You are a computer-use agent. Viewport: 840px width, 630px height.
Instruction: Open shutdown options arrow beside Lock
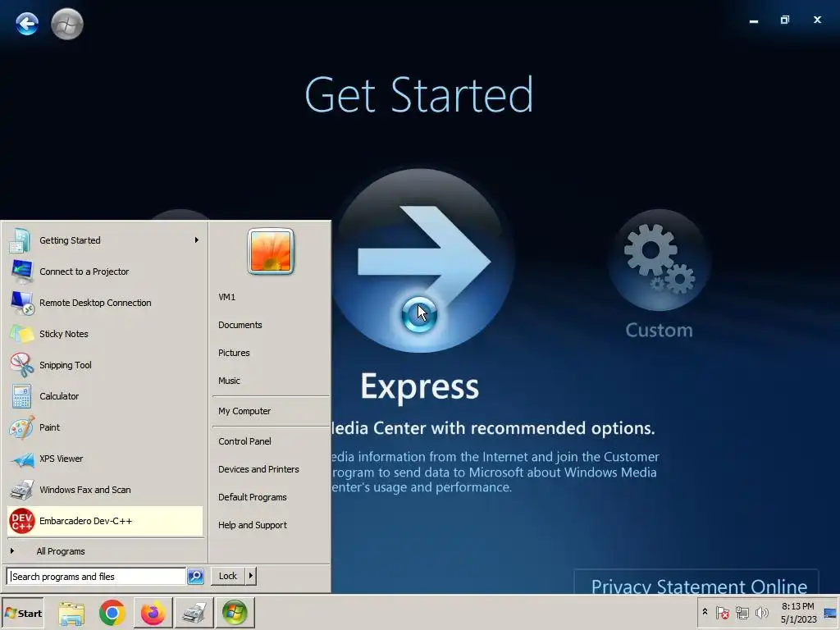click(251, 576)
